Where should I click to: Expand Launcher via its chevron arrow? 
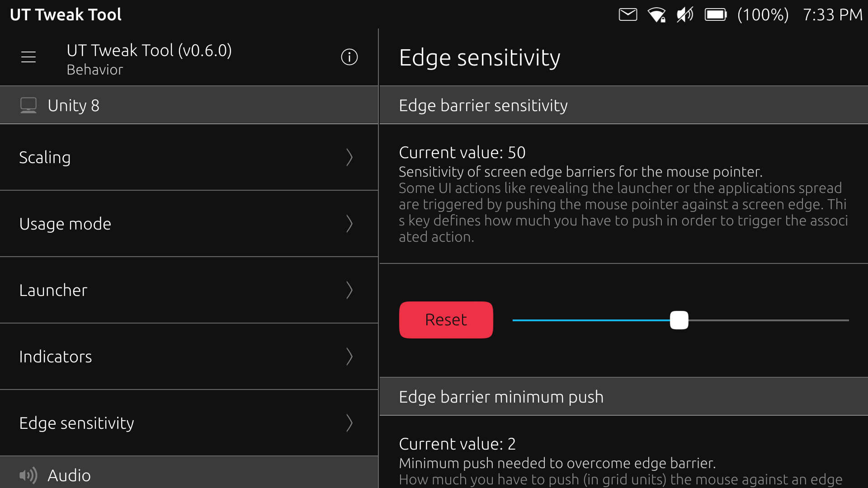pos(349,290)
